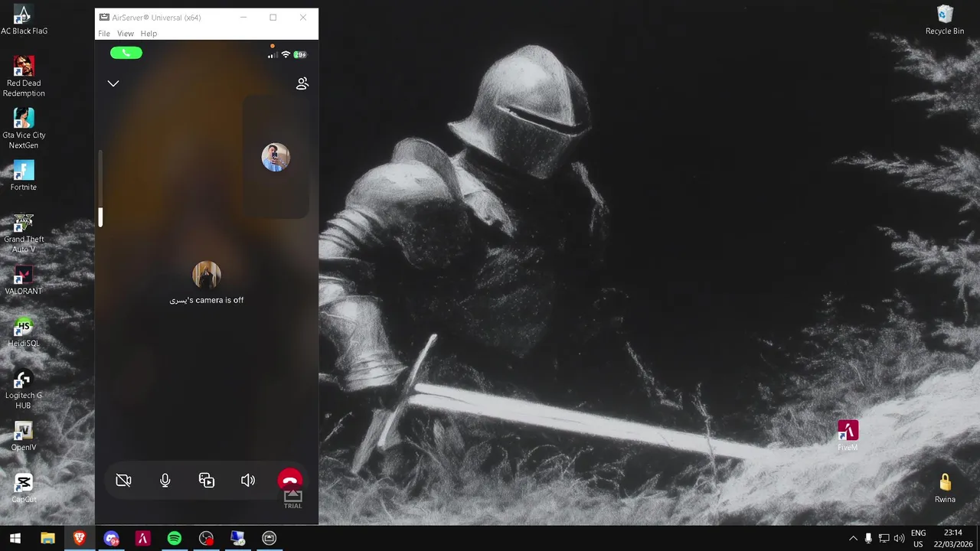Select the Logitech G HUB shortcut
The height and width of the screenshot is (551, 980).
click(24, 389)
